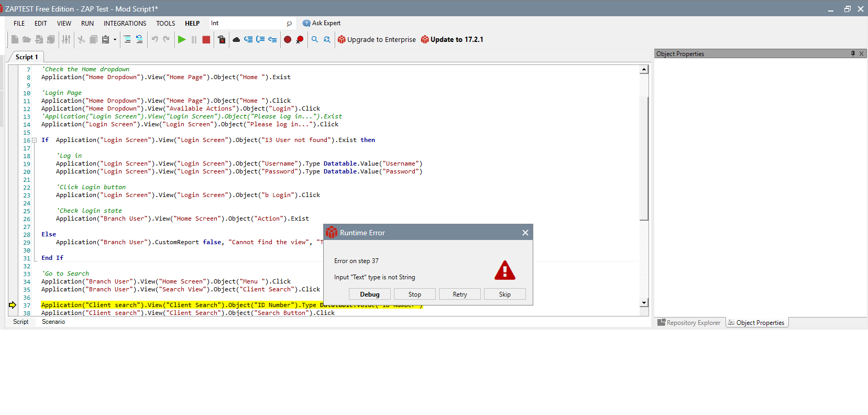
Task: Collapse the If block at line 16
Action: pos(34,140)
